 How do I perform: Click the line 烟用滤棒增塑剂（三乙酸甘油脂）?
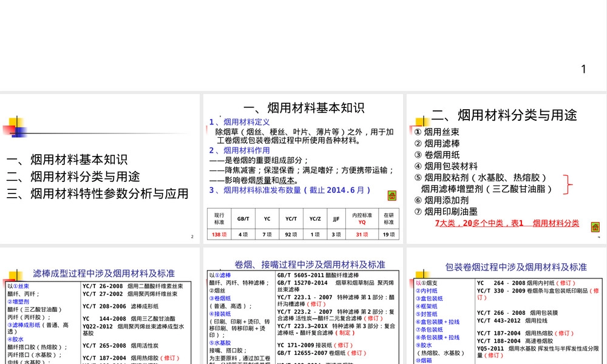pyautogui.click(x=487, y=189)
